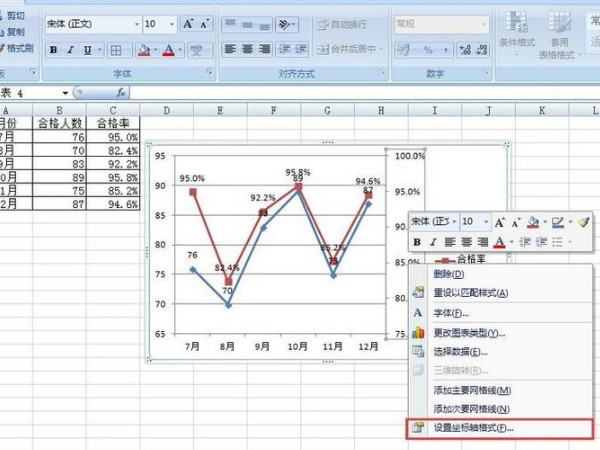Screen dimensions: 600x450
Task: Toggle Wrap Text (自动换行)
Action: (342, 25)
